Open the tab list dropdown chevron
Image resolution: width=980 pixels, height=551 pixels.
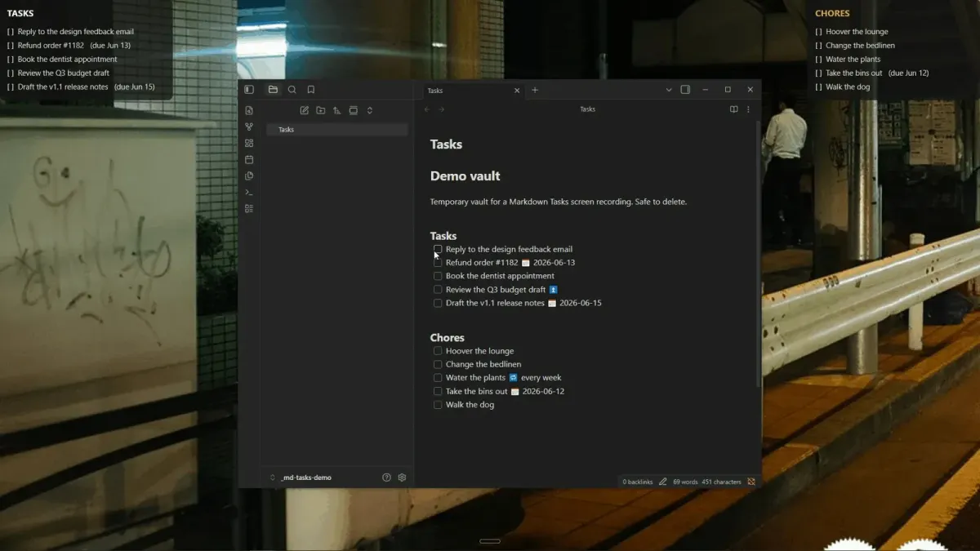pos(668,90)
